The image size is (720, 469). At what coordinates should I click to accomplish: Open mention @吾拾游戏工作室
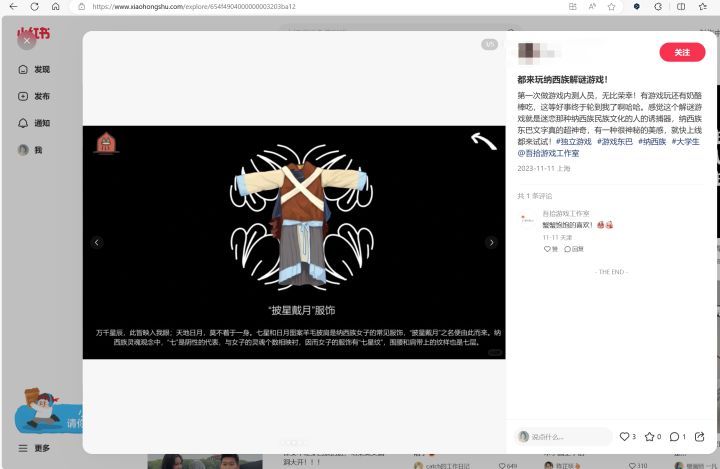point(548,153)
